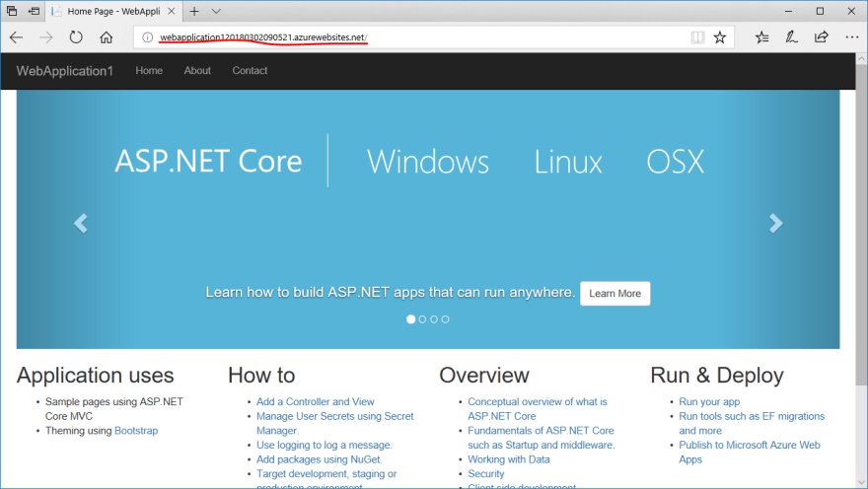Refresh the page with the reload icon
Screen dimensions: 868x489
point(76,37)
